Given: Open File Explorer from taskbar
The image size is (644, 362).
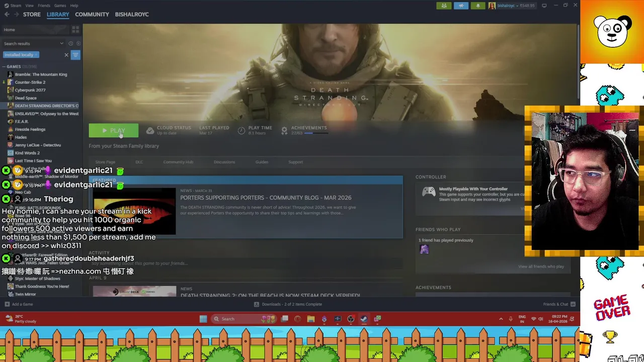Looking at the screenshot, I should [311, 319].
